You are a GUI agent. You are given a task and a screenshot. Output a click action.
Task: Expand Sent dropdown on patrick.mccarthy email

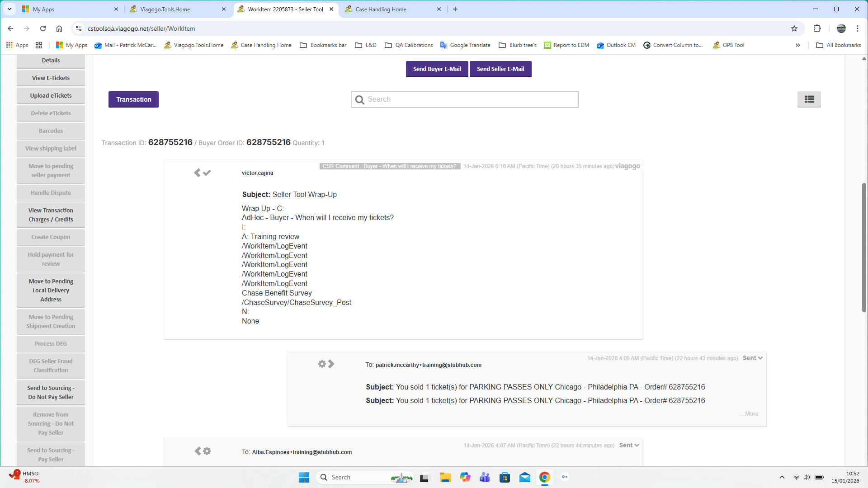click(753, 358)
